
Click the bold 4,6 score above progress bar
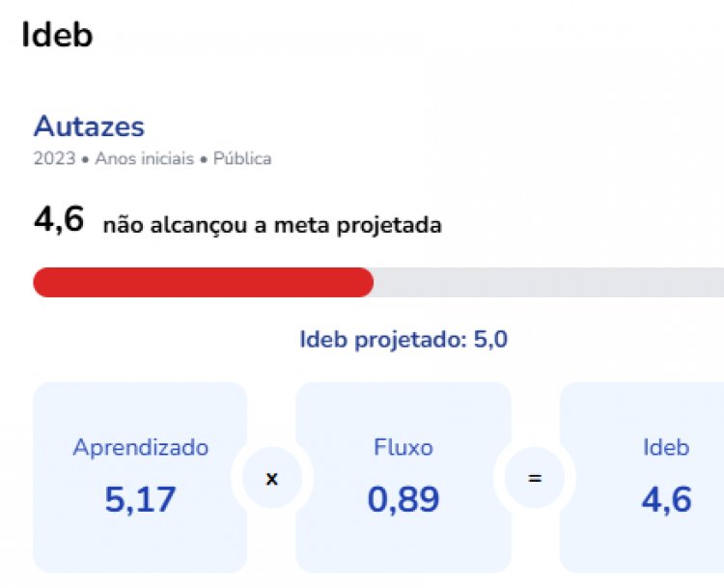[59, 221]
